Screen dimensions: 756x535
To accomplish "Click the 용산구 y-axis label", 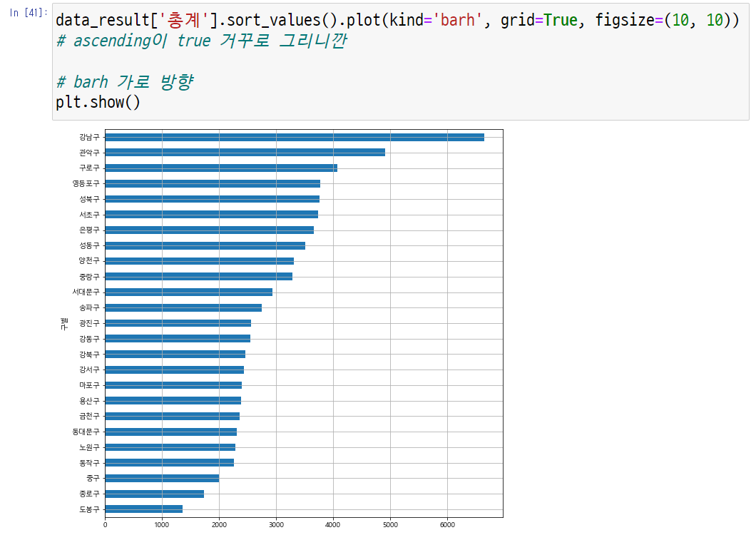I will [x=89, y=400].
